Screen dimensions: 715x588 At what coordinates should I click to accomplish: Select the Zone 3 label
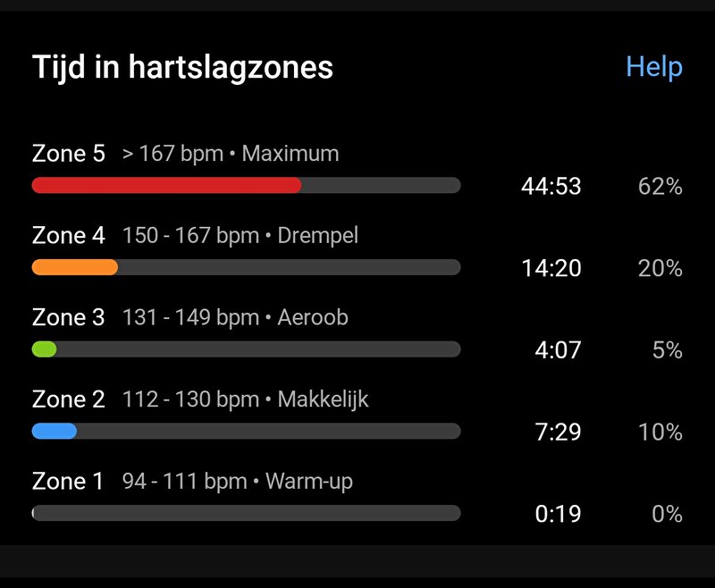69,317
